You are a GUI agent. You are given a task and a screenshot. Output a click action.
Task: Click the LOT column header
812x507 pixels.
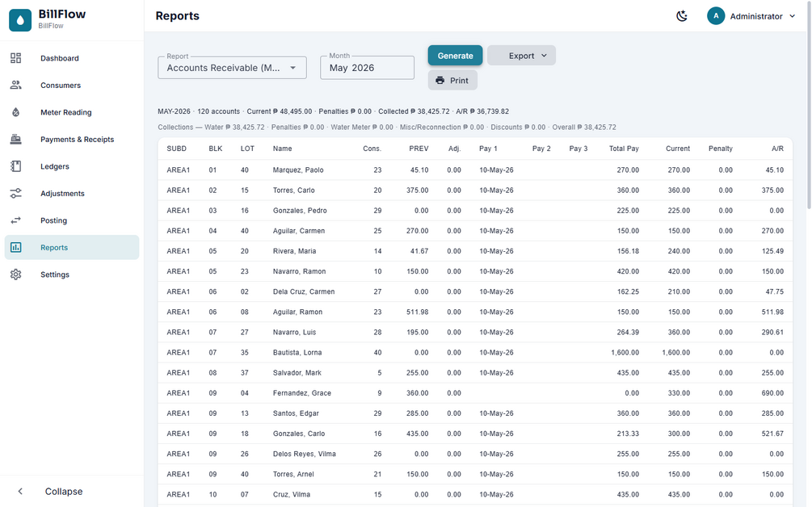pyautogui.click(x=247, y=149)
